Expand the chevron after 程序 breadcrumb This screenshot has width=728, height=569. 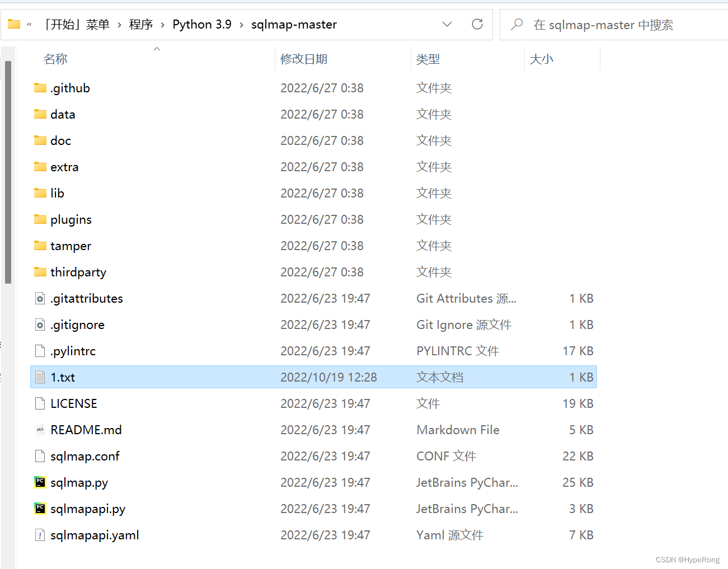[163, 25]
